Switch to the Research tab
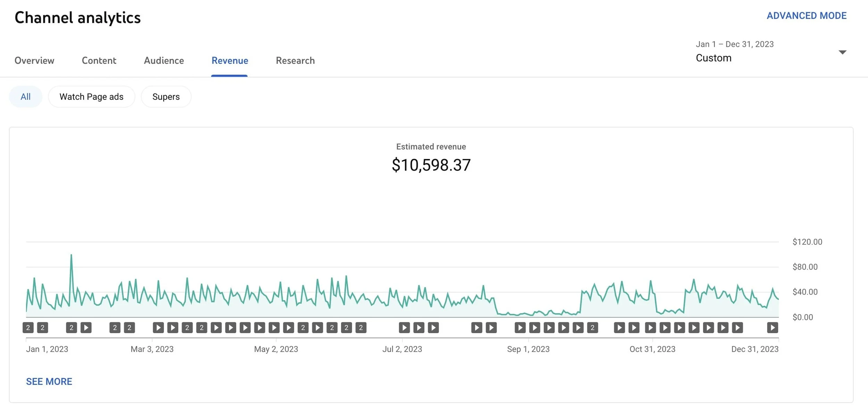 [295, 60]
